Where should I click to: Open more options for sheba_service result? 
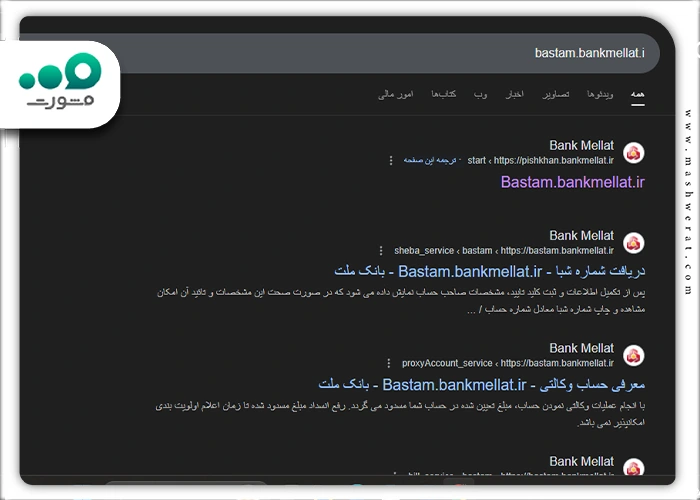point(381,250)
